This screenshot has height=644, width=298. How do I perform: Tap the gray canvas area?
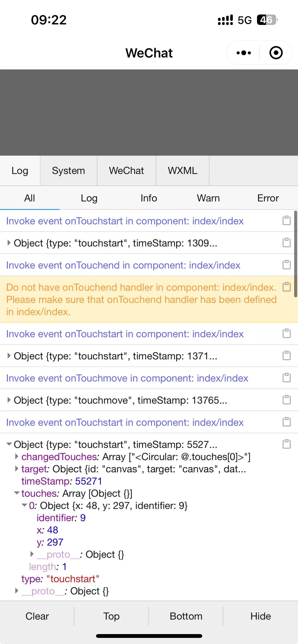[x=149, y=112]
